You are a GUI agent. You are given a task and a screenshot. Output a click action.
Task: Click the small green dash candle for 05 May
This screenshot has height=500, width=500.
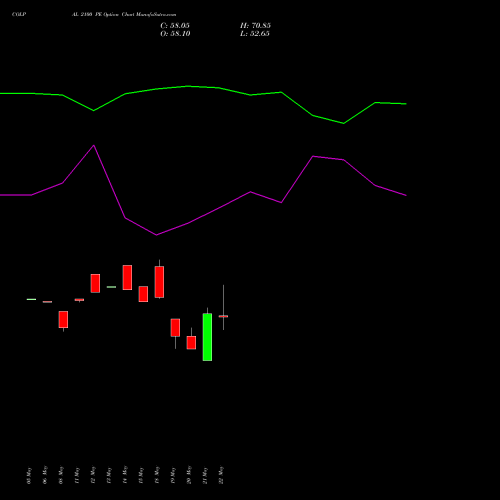point(31,299)
